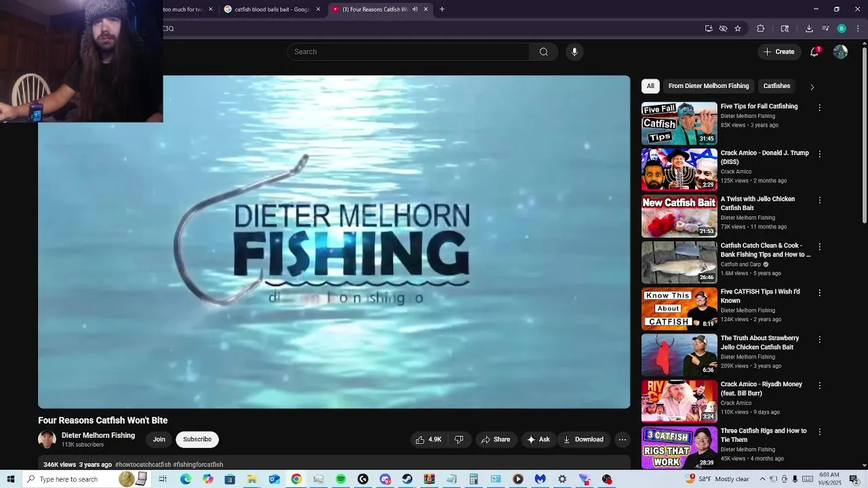
Task: Switch to too much for tw tab
Action: pos(189,9)
